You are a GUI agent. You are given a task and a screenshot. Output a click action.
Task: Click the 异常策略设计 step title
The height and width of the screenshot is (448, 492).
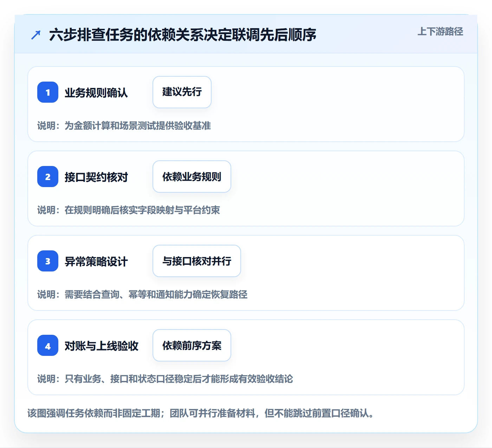96,261
